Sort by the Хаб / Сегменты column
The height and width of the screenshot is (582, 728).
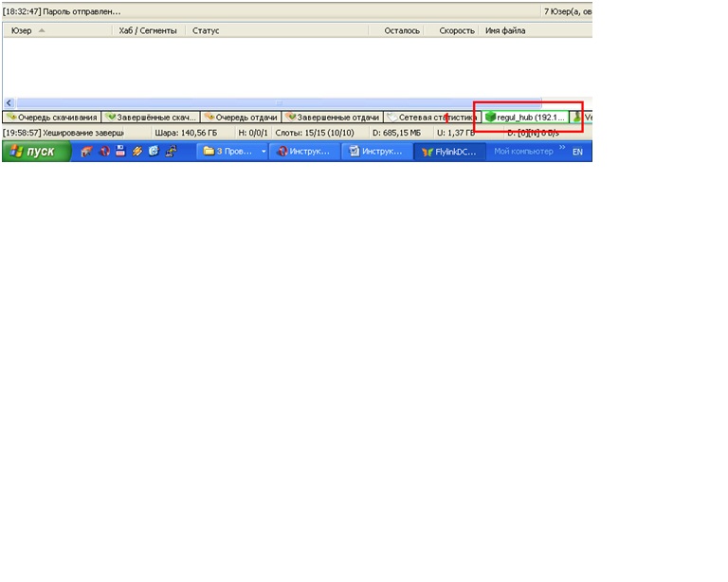point(149,30)
